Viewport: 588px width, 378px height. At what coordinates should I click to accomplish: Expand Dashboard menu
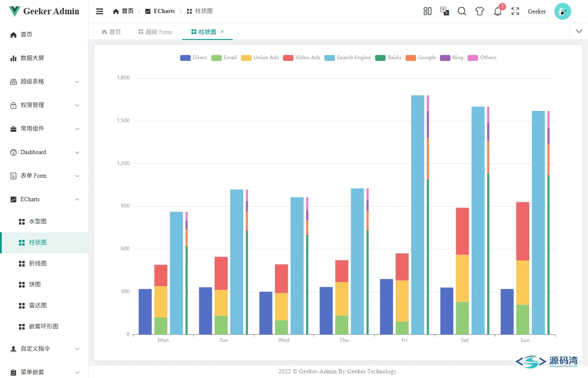point(44,152)
